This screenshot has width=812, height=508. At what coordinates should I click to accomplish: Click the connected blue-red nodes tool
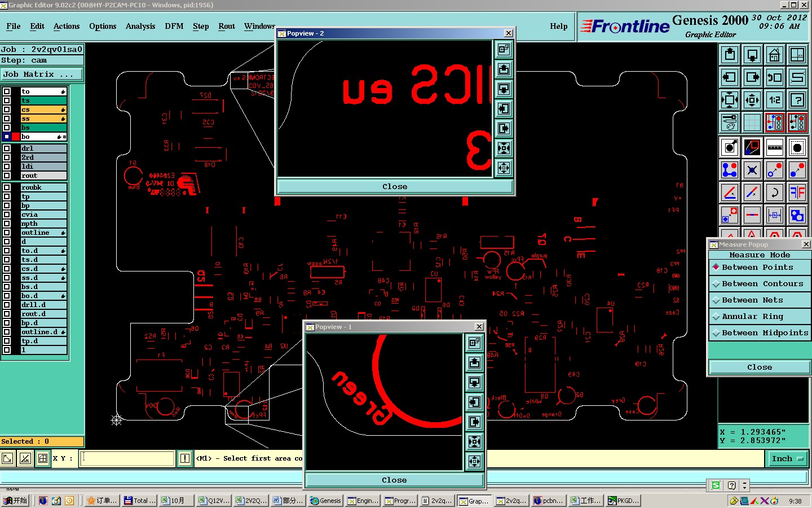[730, 170]
